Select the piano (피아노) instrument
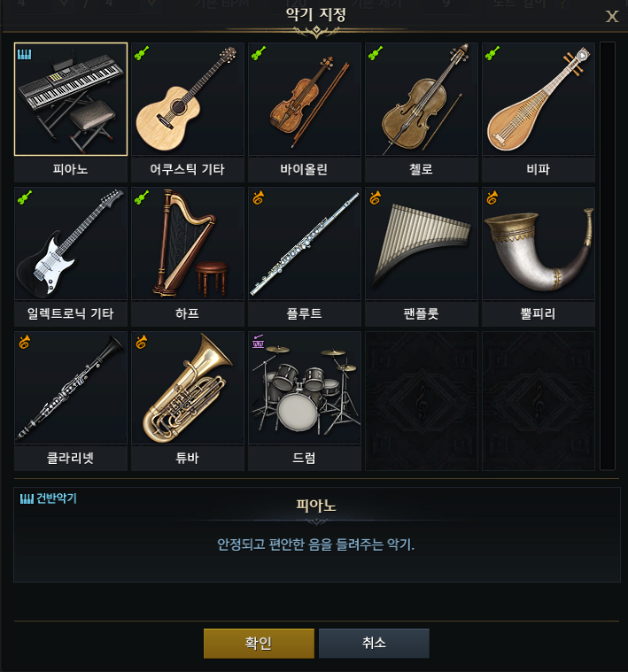The height and width of the screenshot is (672, 628). (71, 112)
